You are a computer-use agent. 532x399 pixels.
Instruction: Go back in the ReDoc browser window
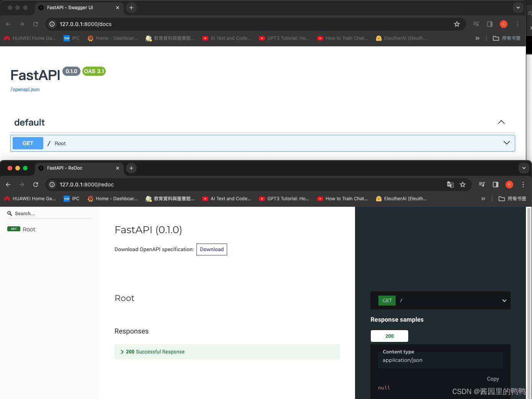coord(8,184)
